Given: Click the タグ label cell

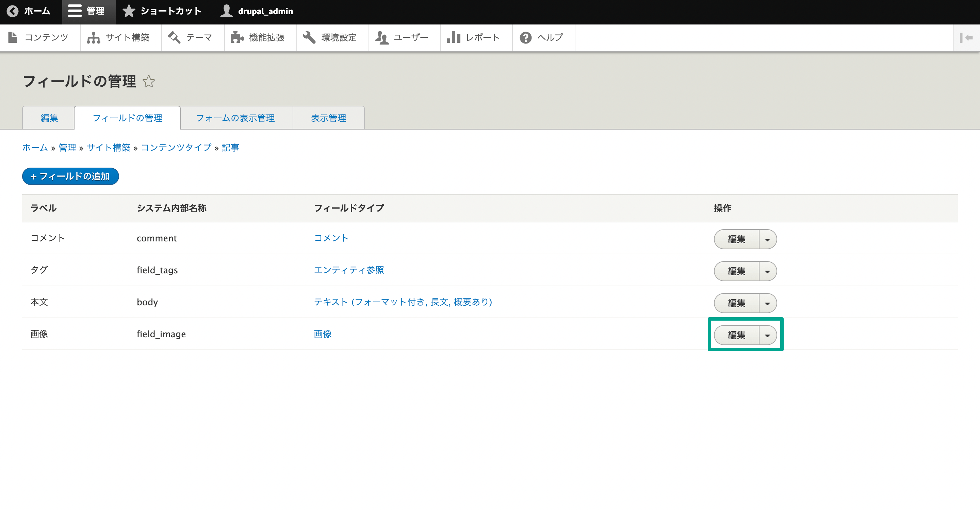Looking at the screenshot, I should coord(39,270).
